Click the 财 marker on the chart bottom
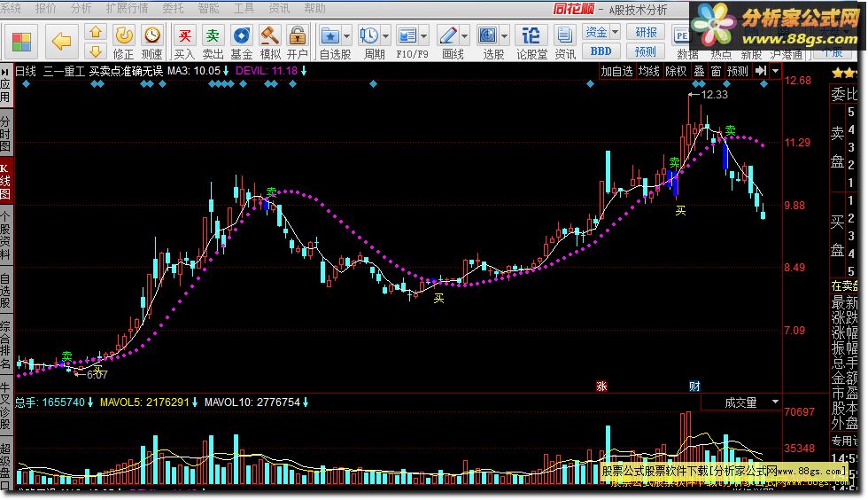868x500 pixels. (x=694, y=387)
